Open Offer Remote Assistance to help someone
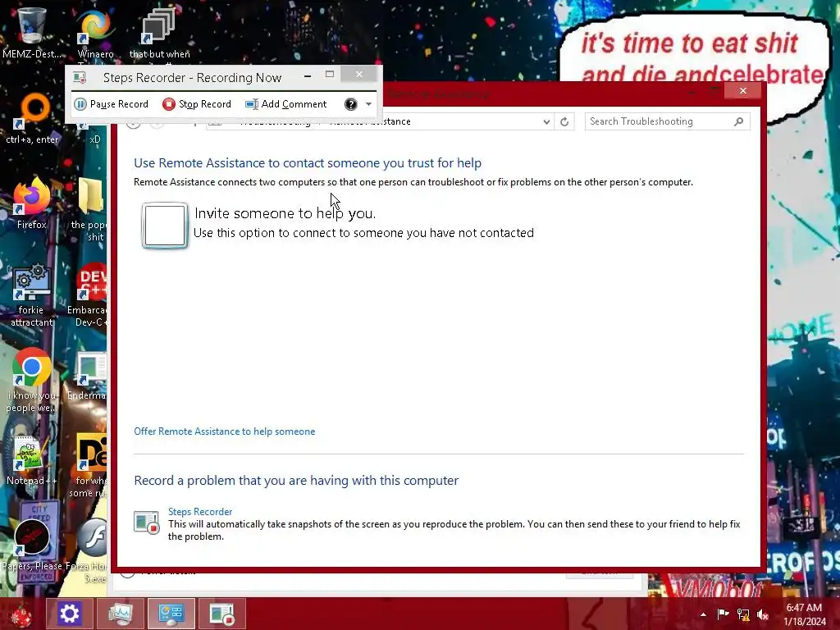This screenshot has height=630, width=840. click(225, 431)
